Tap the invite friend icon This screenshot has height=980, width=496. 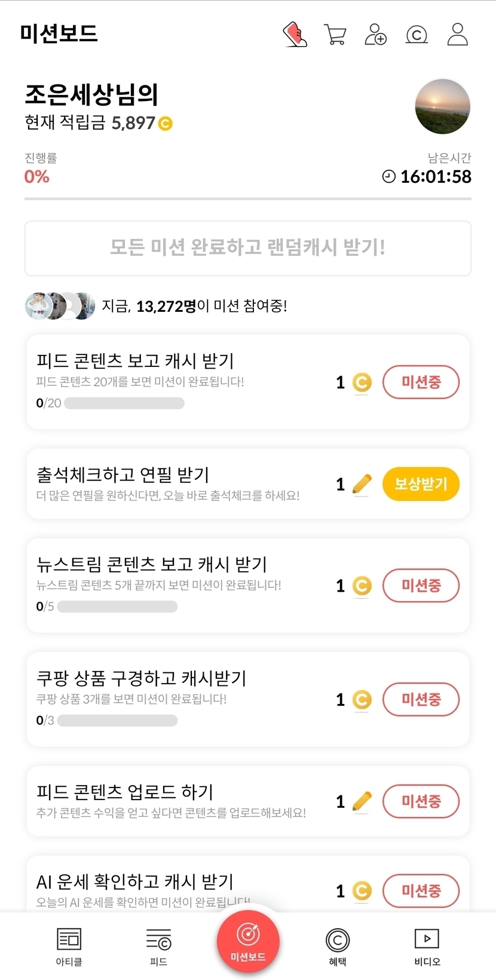375,35
